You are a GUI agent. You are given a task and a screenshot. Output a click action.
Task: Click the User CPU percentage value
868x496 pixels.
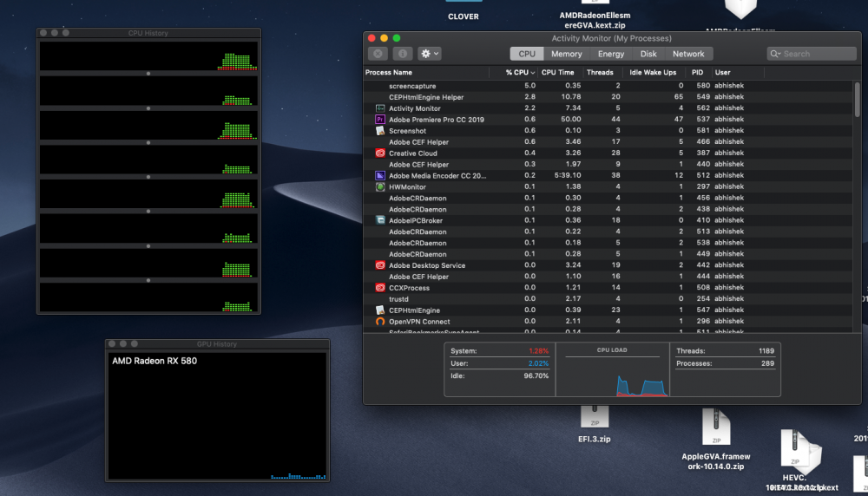tap(538, 363)
